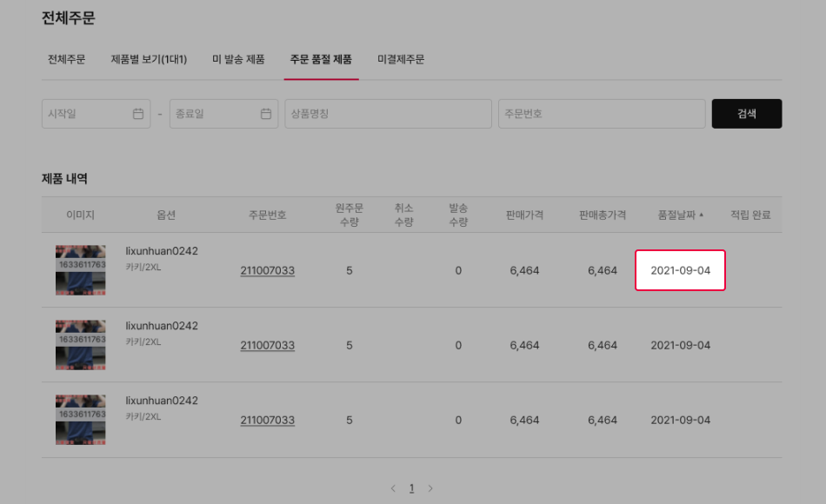Click the 전체주문 page title
826x504 pixels.
pos(68,18)
